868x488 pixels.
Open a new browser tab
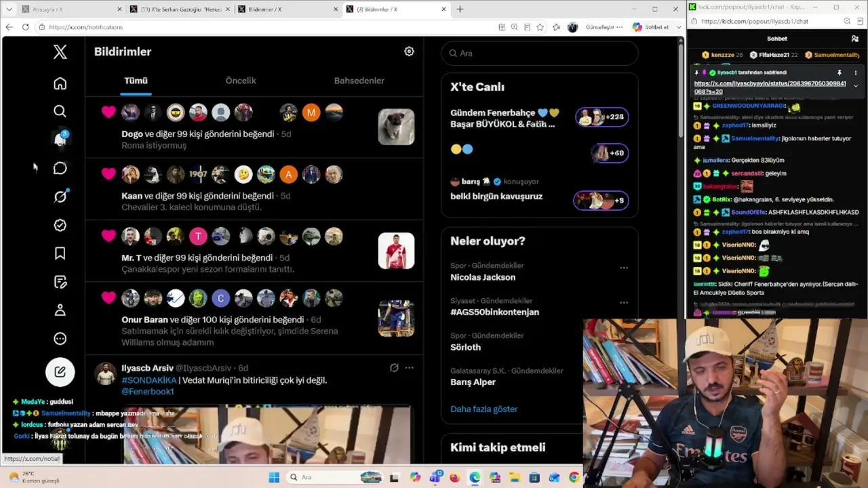click(460, 9)
